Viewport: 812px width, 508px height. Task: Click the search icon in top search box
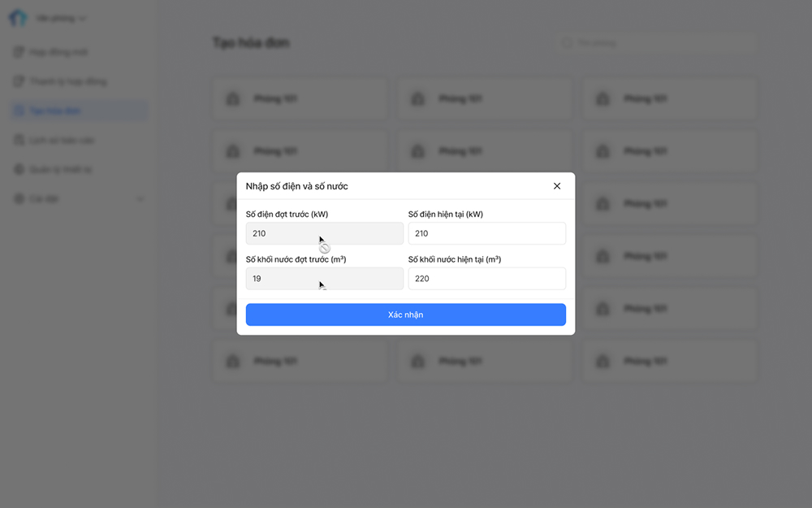[568, 42]
